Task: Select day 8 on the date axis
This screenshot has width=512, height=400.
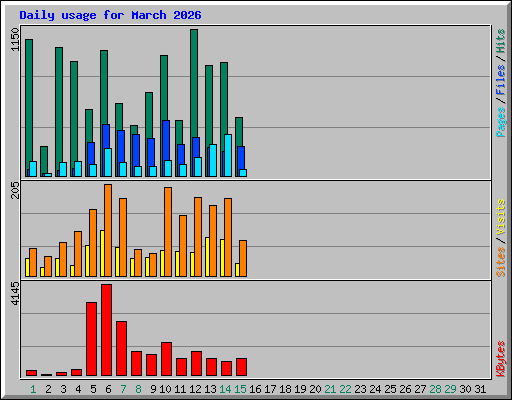Action: tap(138, 389)
